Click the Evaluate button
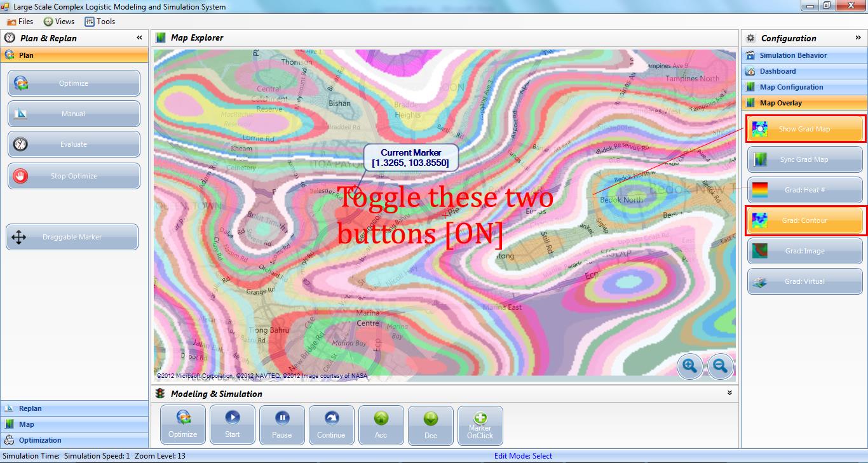Screen dimensions: 868x463 74,144
